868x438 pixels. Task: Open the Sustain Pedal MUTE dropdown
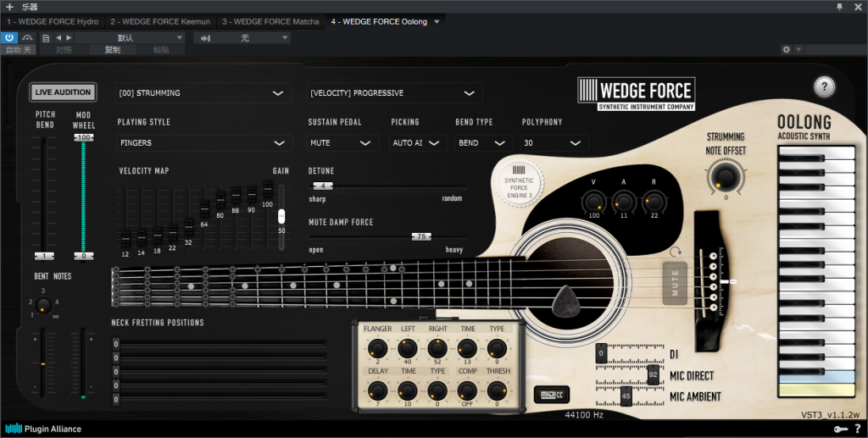pos(342,142)
